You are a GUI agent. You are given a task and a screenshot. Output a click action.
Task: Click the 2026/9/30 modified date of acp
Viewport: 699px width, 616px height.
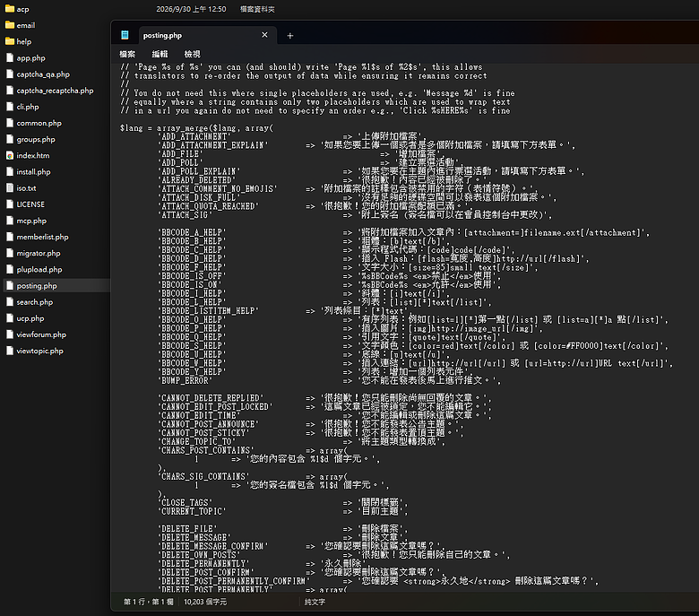(191, 9)
